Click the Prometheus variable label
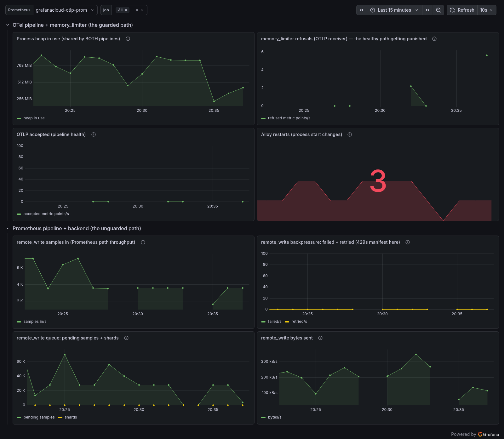The height and width of the screenshot is (439, 504). tap(19, 10)
